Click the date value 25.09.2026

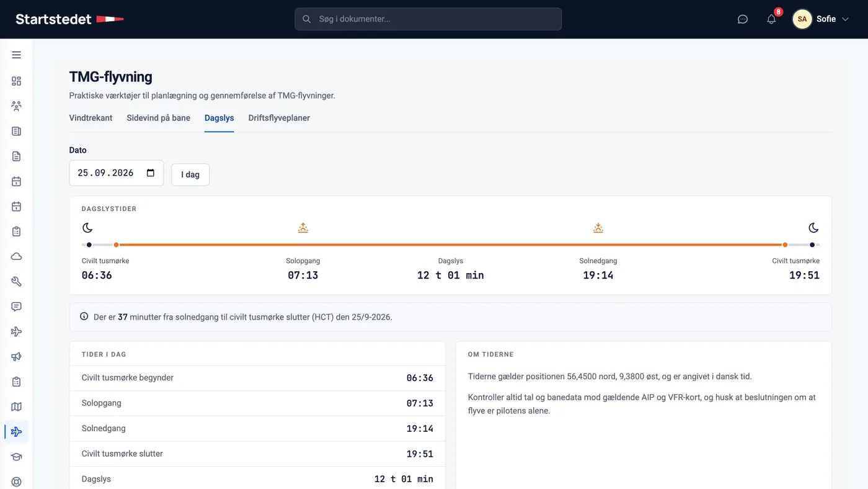(x=105, y=173)
